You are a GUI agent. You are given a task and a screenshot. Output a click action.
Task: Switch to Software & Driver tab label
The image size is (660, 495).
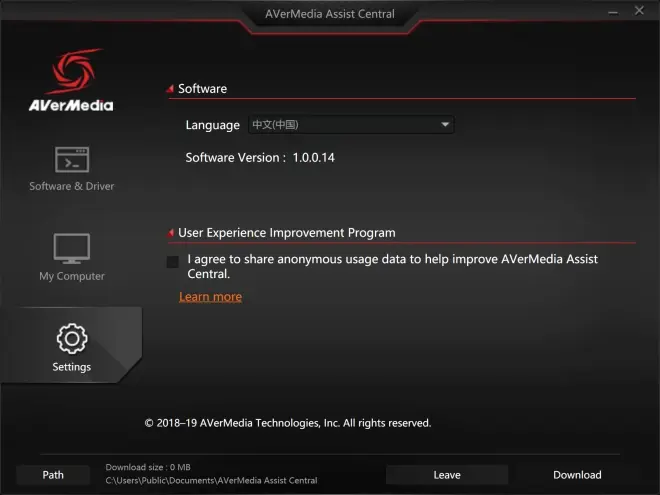(72, 186)
